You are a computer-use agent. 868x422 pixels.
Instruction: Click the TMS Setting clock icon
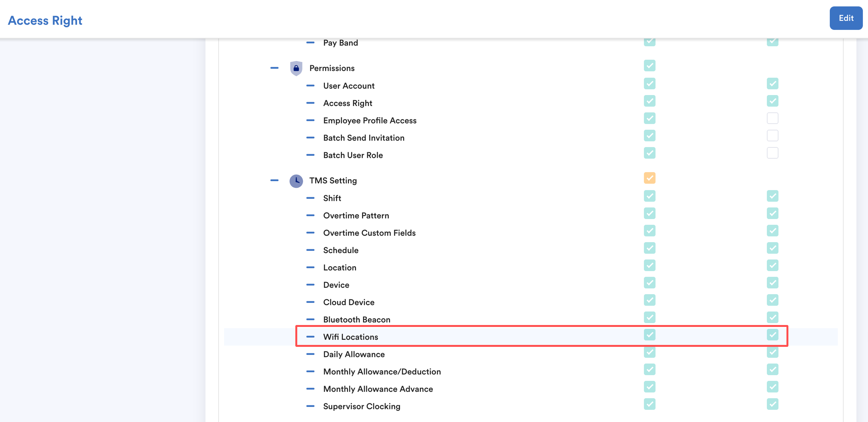pos(296,181)
